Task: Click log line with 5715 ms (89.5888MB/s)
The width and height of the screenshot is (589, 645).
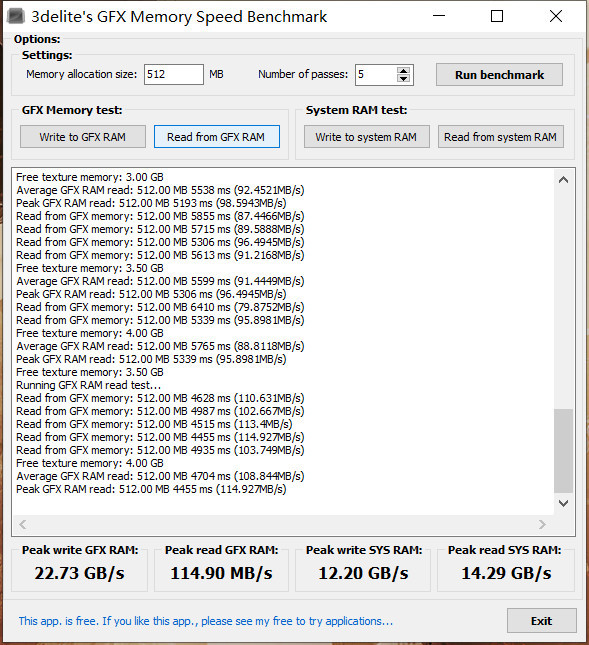Action: tap(160, 229)
